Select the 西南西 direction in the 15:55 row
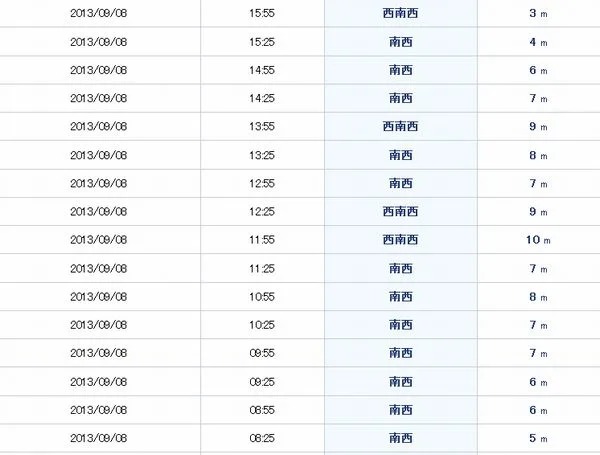The image size is (600, 455). point(400,13)
